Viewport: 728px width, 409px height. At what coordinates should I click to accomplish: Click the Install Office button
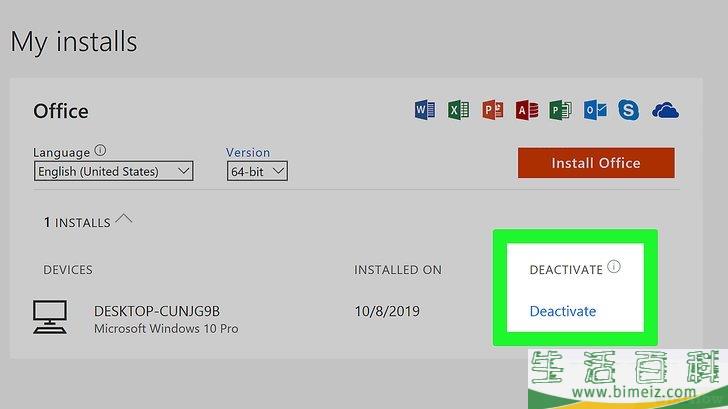596,163
